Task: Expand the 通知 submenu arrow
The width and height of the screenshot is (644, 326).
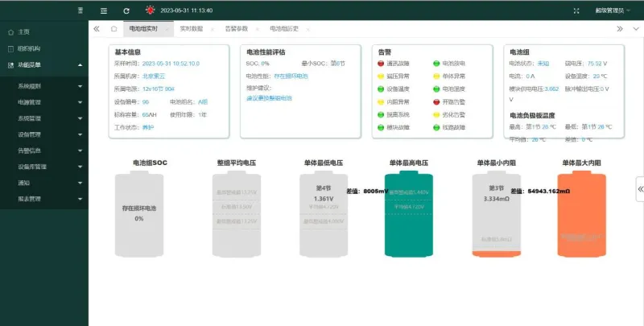Action: coord(80,183)
